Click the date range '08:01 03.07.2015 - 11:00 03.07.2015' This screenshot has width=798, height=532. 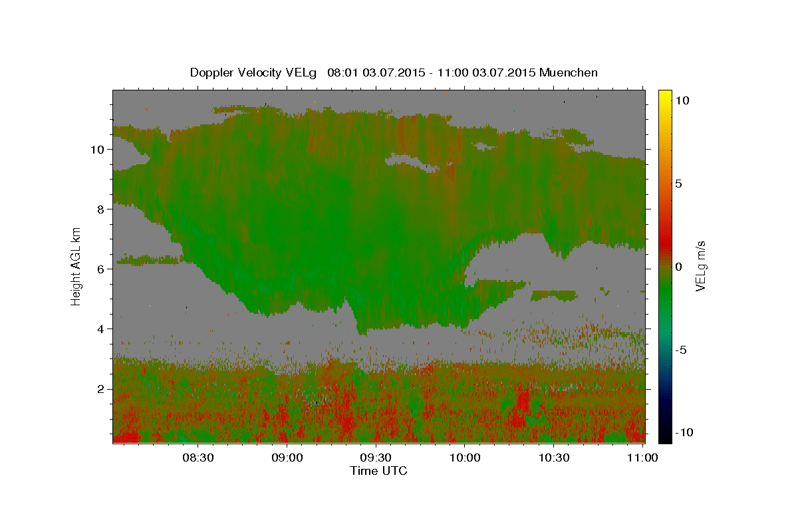431,72
